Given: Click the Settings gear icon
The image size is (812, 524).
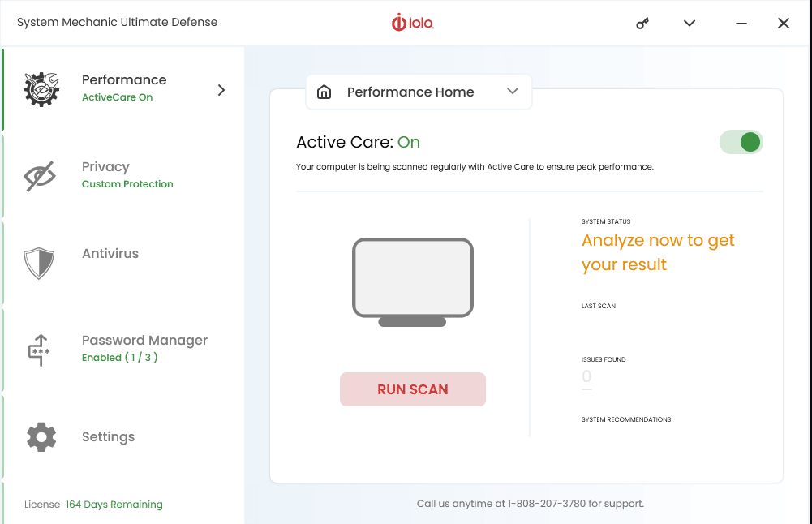Looking at the screenshot, I should pyautogui.click(x=41, y=437).
